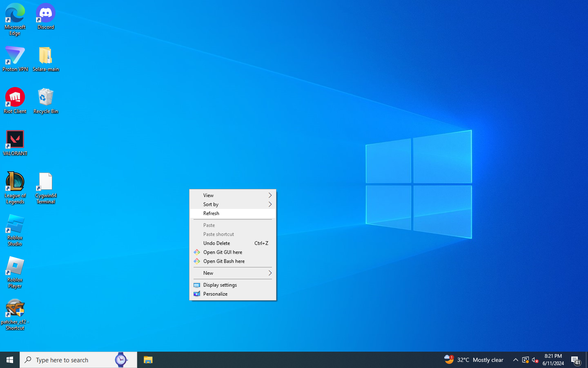Select the VALORANT desktop shortcut
588x368 pixels.
coord(15,143)
